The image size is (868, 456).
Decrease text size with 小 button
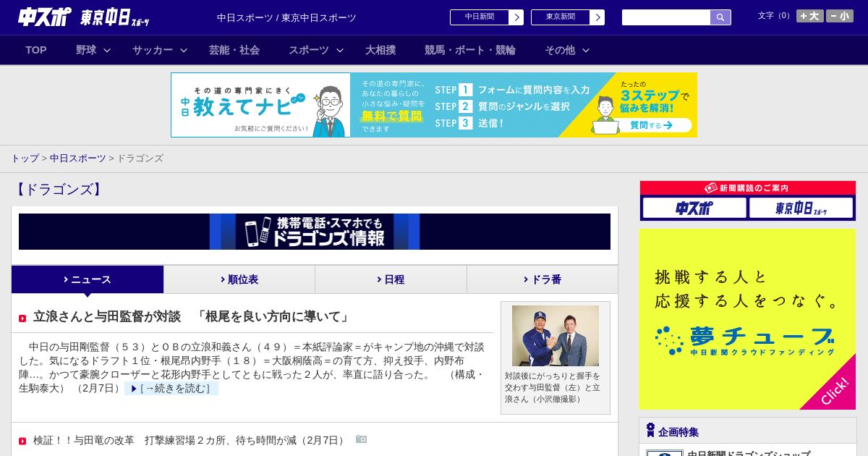pyautogui.click(x=840, y=16)
